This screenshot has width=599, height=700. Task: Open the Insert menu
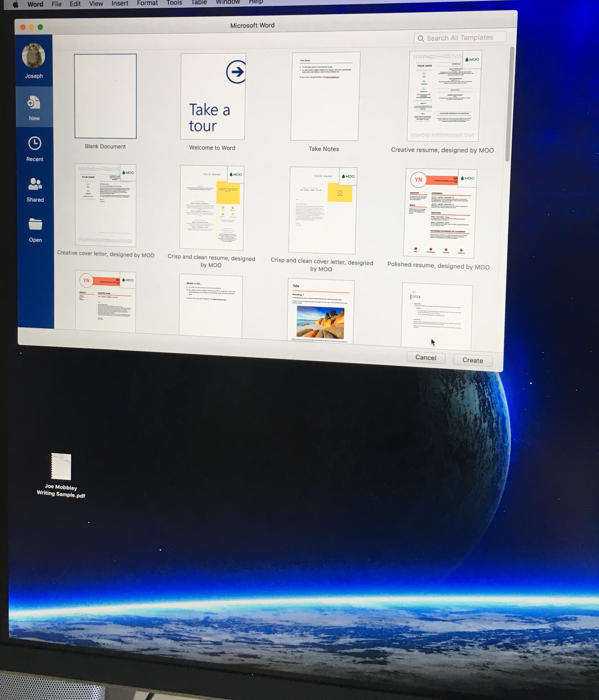coord(120,4)
